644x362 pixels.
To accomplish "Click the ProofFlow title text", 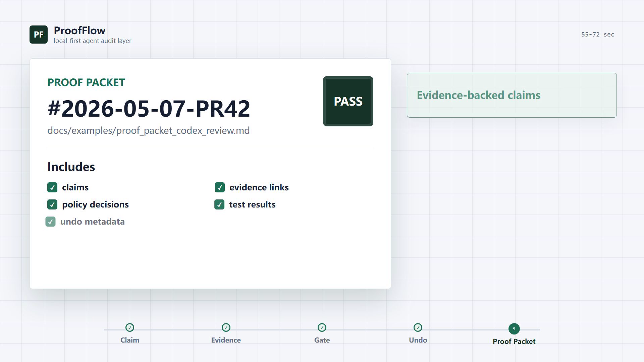I will click(79, 31).
